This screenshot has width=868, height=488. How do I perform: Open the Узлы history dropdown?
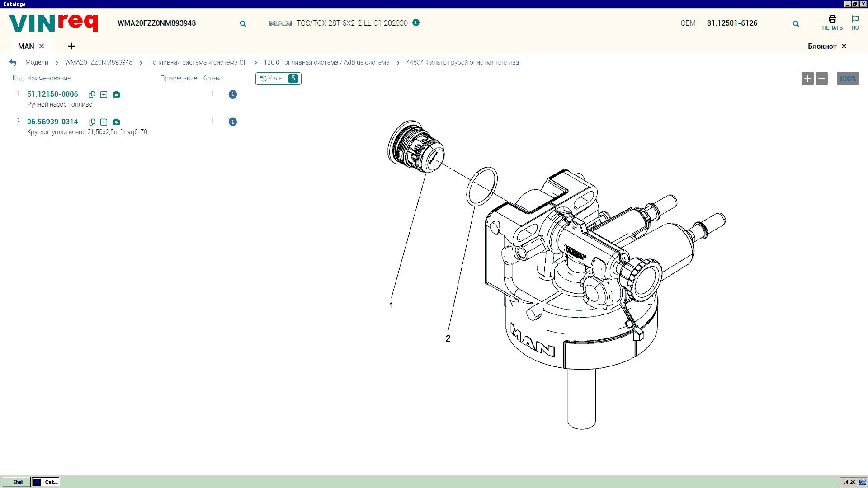(x=278, y=79)
